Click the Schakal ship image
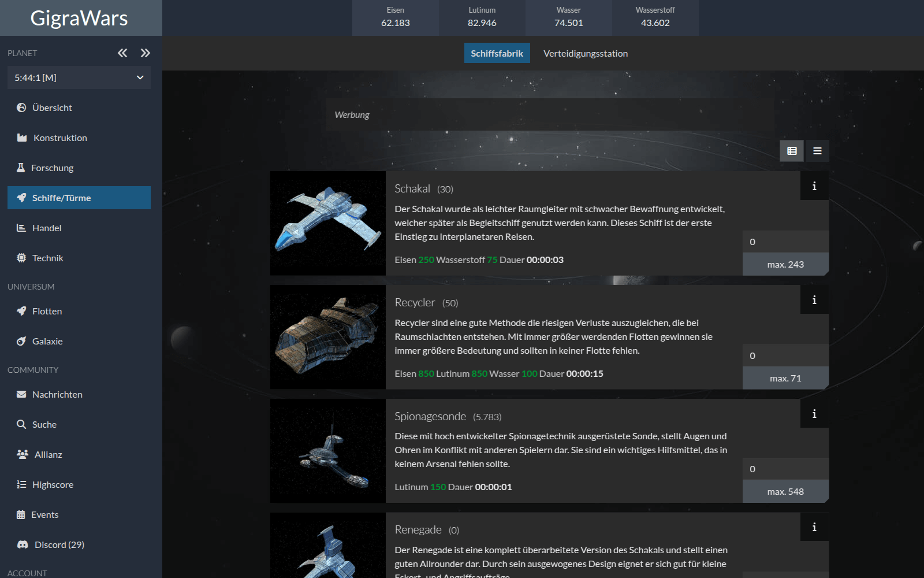This screenshot has height=578, width=924. [x=328, y=223]
